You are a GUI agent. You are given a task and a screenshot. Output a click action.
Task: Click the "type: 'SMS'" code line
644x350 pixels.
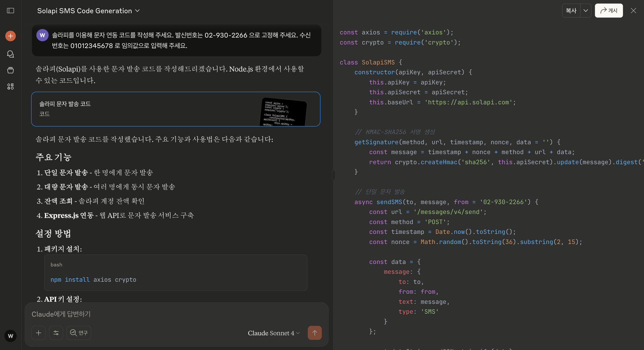[419, 312]
